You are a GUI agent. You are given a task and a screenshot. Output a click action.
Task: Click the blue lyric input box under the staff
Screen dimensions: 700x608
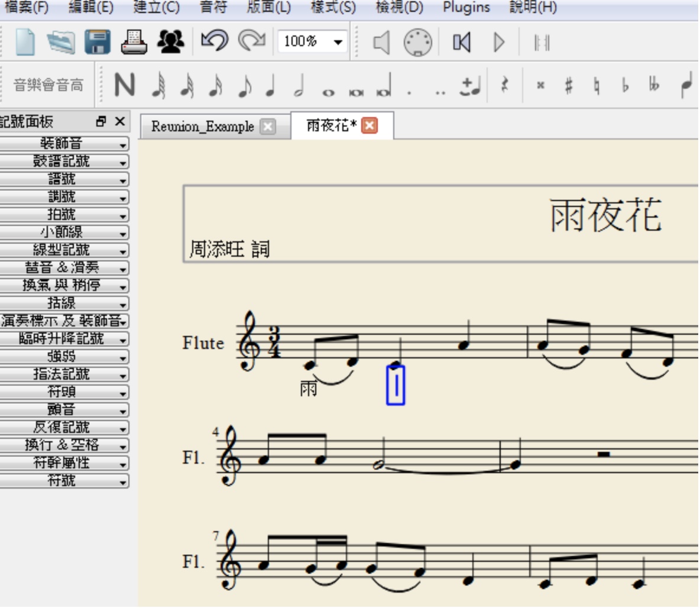(396, 385)
